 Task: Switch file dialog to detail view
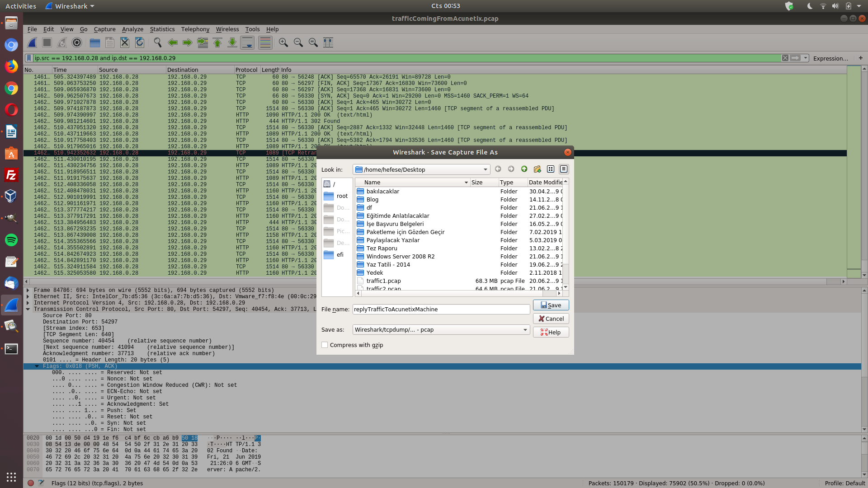tap(563, 169)
